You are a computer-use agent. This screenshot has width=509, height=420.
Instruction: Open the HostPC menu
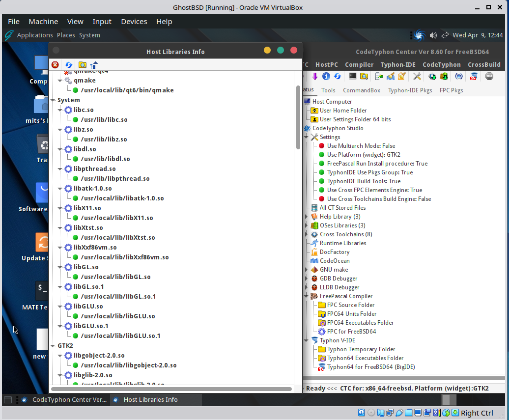(x=327, y=64)
